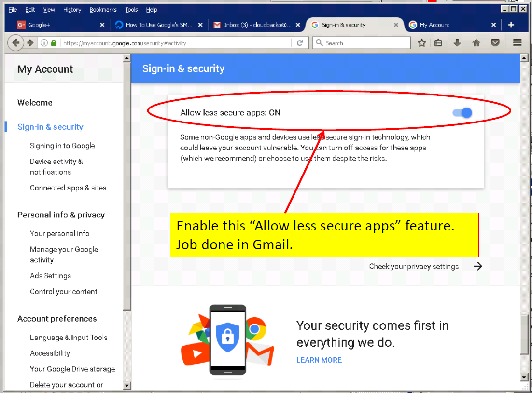Open the Tools menu

pyautogui.click(x=131, y=10)
